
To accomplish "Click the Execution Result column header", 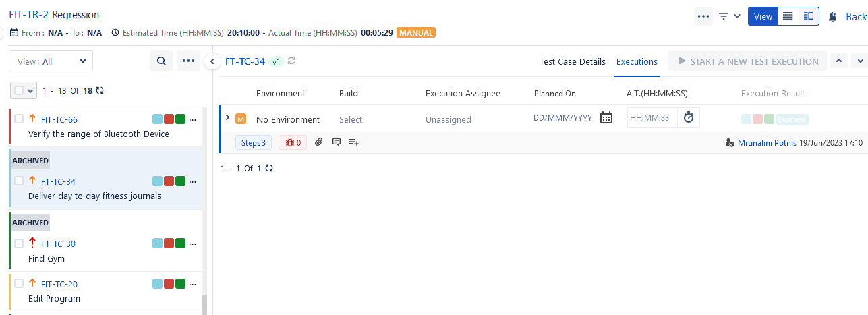I will click(773, 94).
